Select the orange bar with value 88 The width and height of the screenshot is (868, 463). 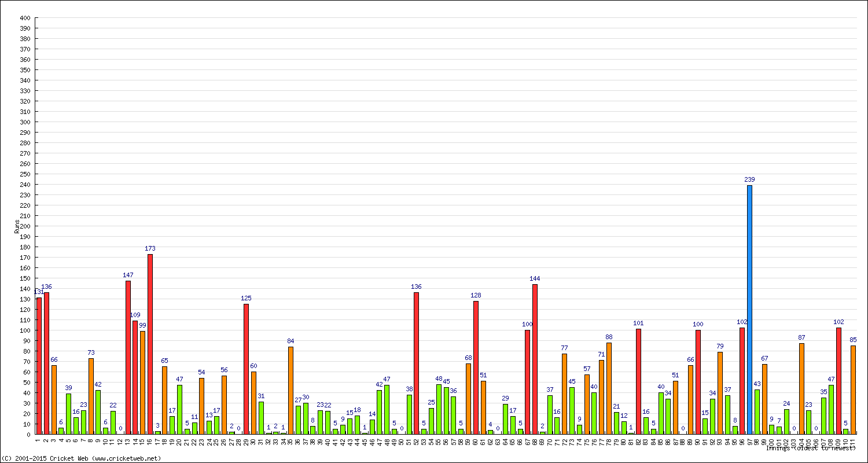[x=609, y=388]
